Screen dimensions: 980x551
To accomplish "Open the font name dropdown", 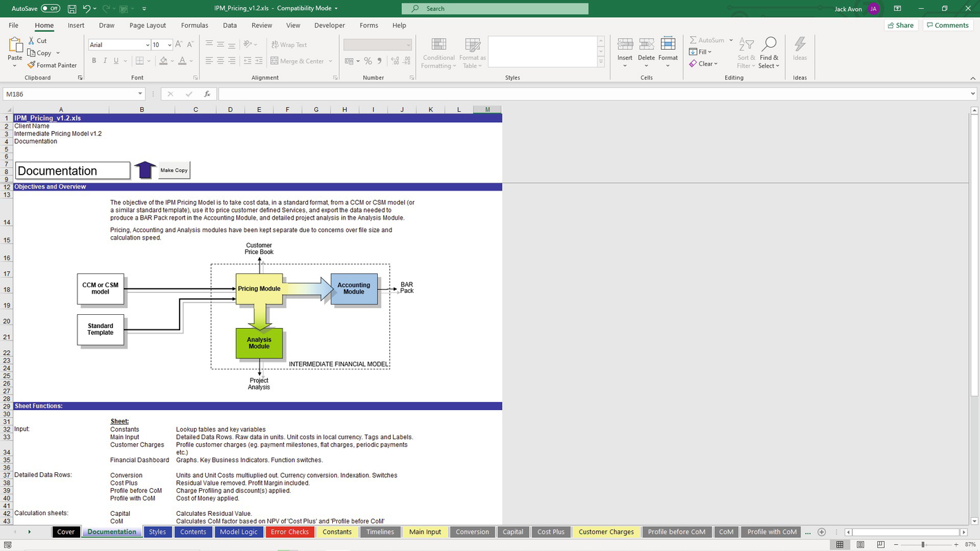I will 146,45.
